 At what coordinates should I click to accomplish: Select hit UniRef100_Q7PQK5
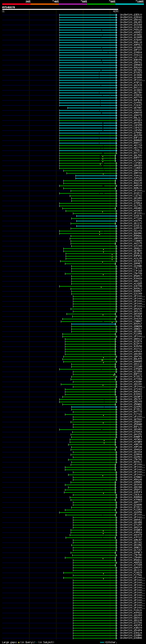[131, 369]
